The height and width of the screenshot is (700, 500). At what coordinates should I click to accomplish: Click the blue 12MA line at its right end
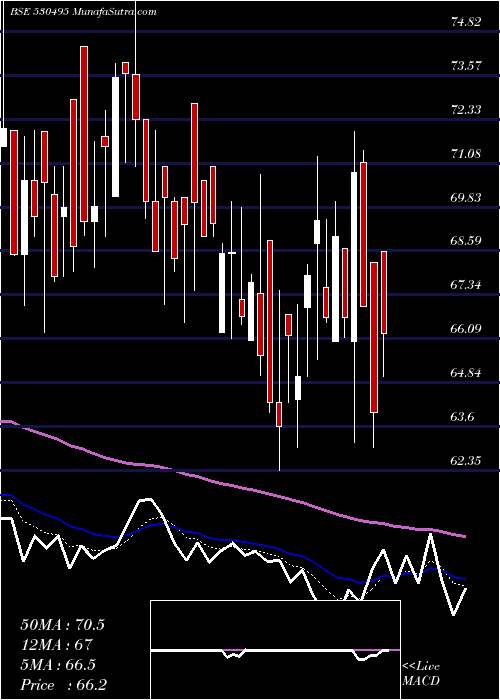point(464,579)
